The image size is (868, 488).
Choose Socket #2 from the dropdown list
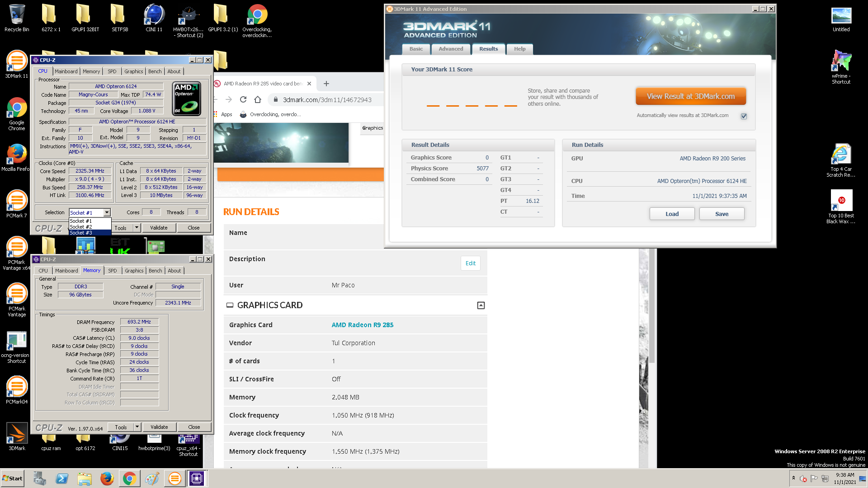pyautogui.click(x=90, y=227)
